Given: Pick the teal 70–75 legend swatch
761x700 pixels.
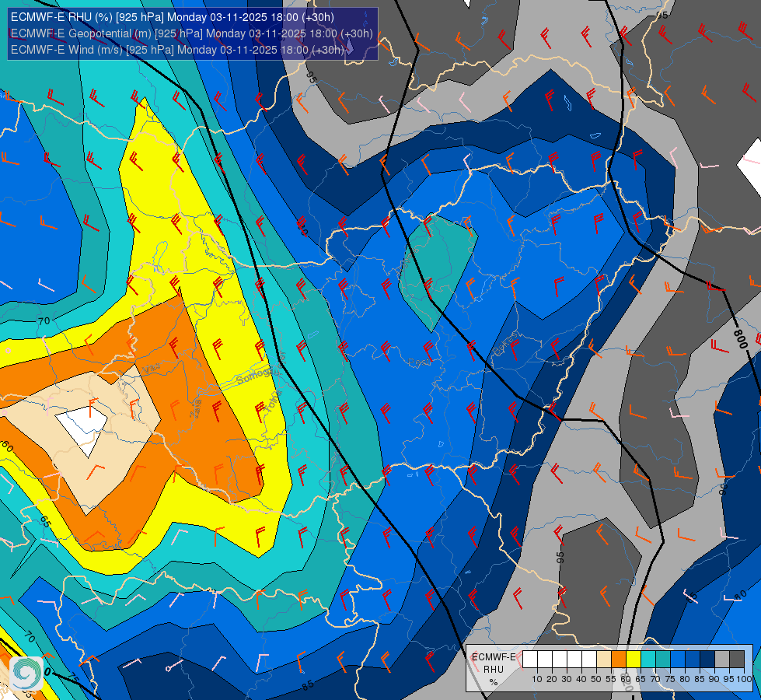Looking at the screenshot, I should (x=663, y=659).
